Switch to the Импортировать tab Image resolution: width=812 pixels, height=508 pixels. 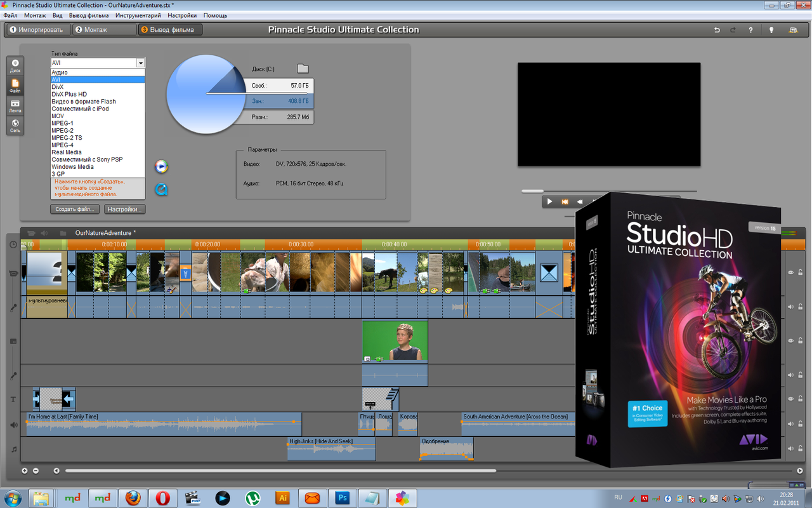pyautogui.click(x=38, y=30)
